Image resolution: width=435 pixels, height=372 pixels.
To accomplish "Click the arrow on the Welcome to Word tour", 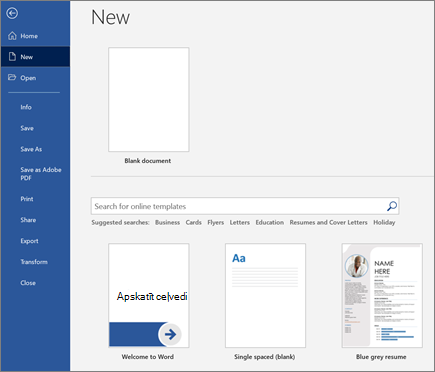I will pos(170,334).
